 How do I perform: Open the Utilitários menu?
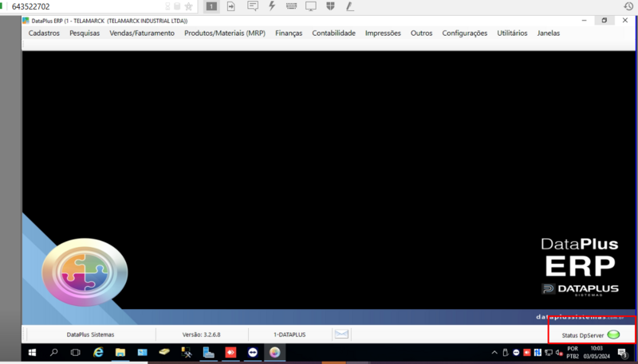click(512, 33)
